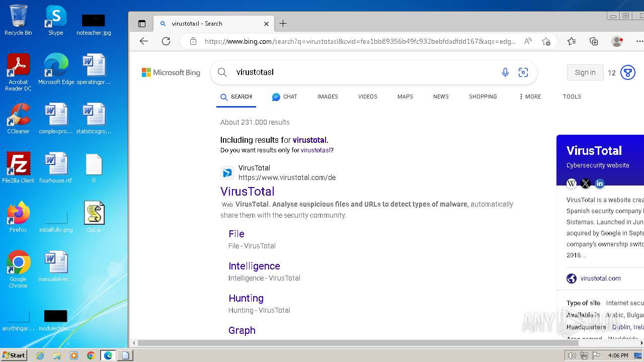The height and width of the screenshot is (362, 644).
Task: Open Acrobat Reader DC shortcut
Action: click(x=18, y=72)
